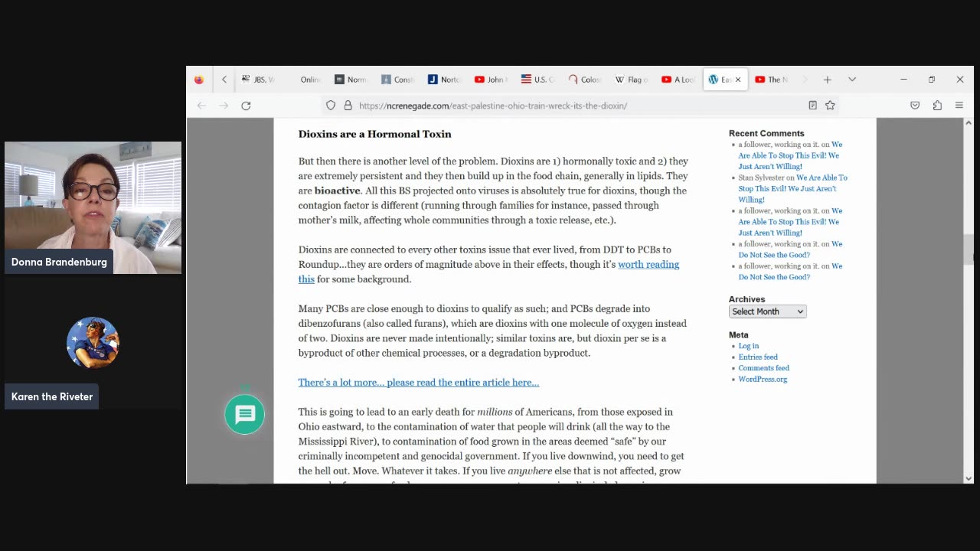Switch to 'The N' YouTube tab

(x=772, y=80)
